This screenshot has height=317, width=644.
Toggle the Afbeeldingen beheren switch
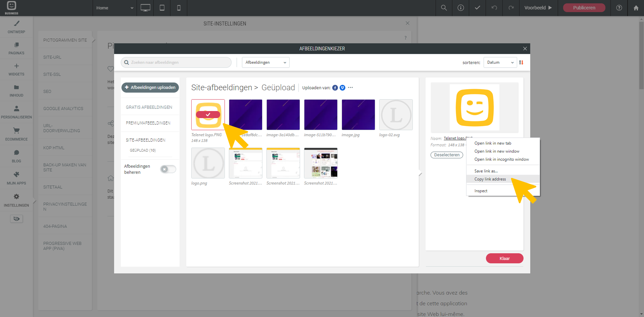[x=168, y=169]
